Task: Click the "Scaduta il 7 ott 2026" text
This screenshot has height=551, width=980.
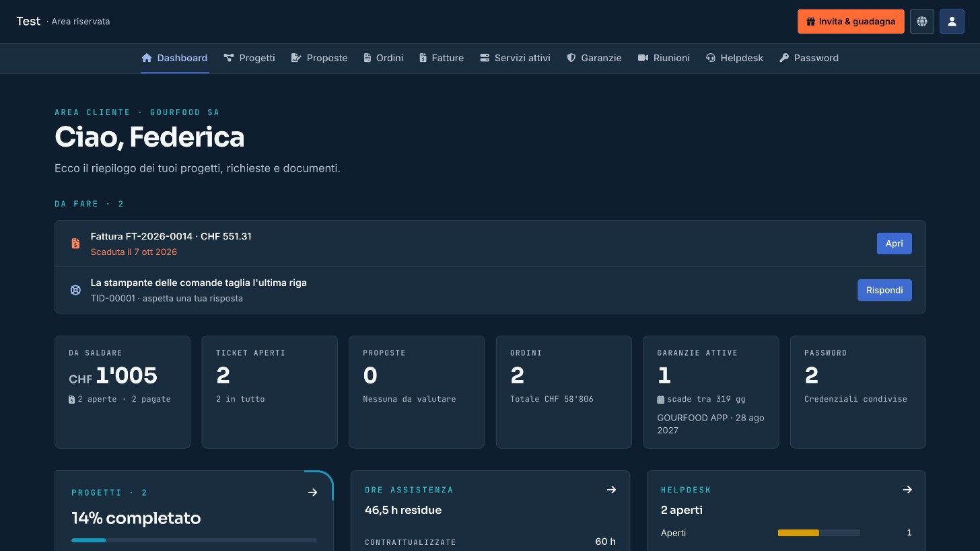Action: 134,252
